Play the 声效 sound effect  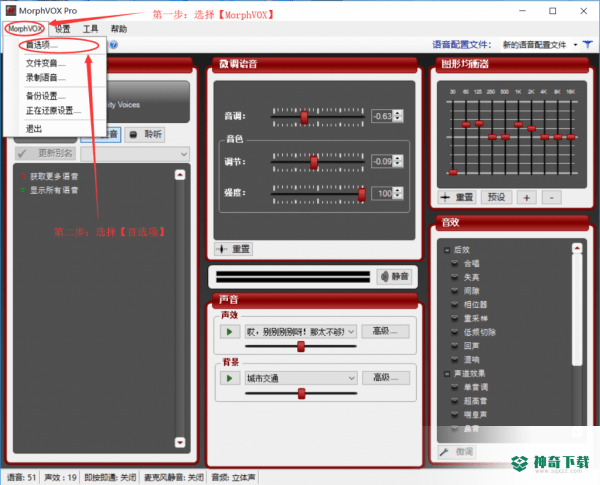(230, 331)
